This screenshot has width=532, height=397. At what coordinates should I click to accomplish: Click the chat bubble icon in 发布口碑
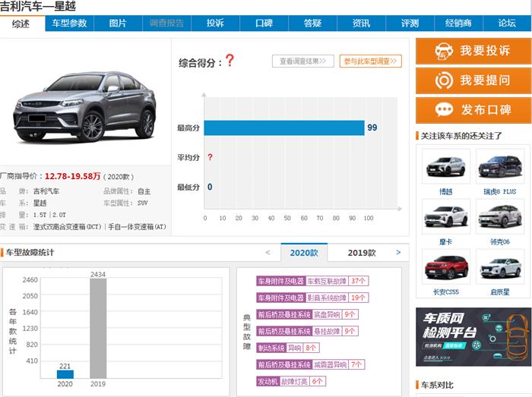[x=444, y=110]
